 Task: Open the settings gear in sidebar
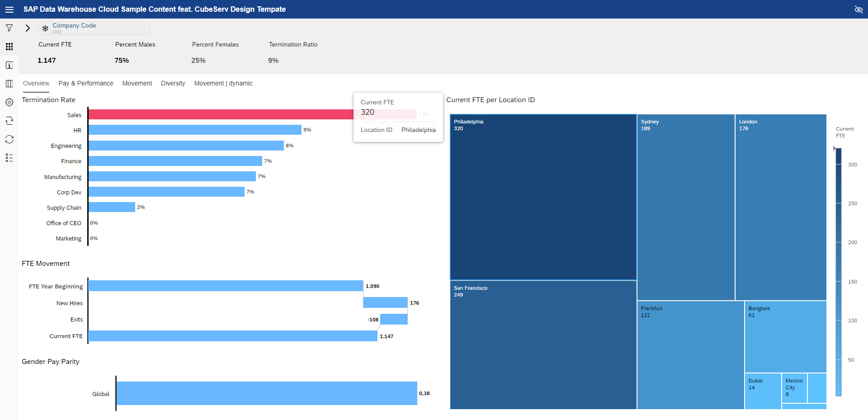[x=9, y=102]
